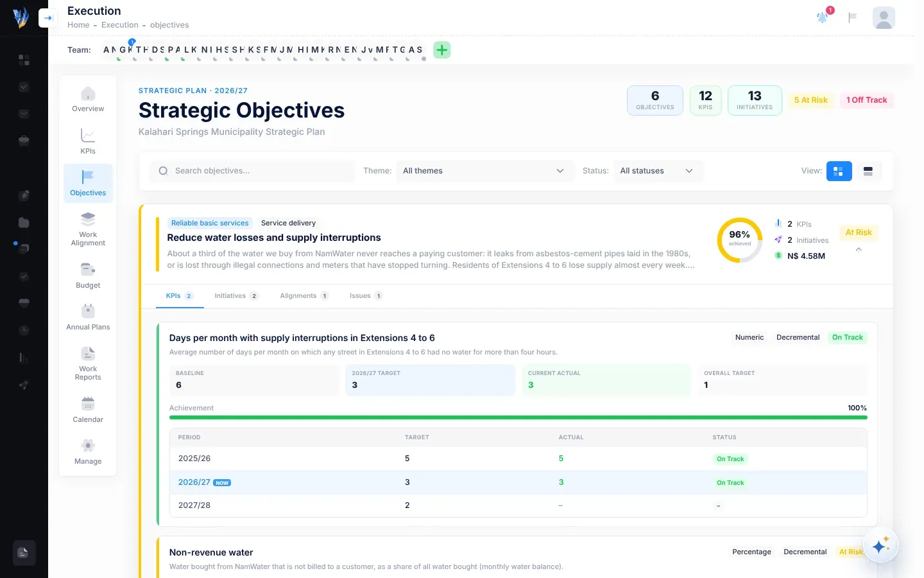Select the 2026/27 period row

coord(518,482)
